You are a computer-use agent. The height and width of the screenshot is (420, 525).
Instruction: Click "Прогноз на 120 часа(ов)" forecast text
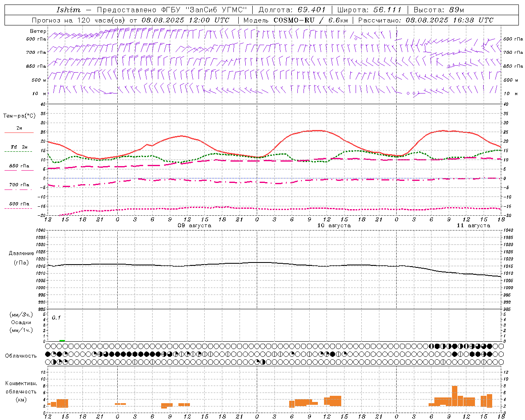(79, 20)
